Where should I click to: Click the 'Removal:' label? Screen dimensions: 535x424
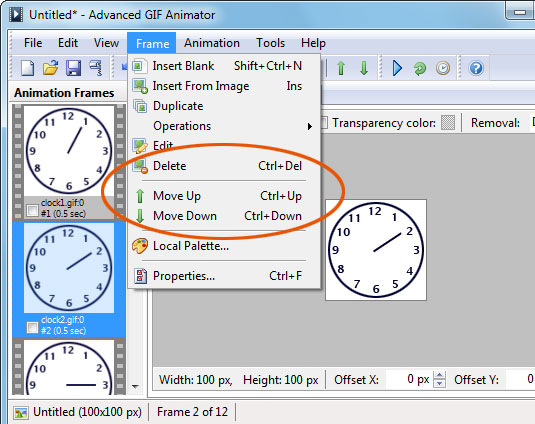point(495,123)
